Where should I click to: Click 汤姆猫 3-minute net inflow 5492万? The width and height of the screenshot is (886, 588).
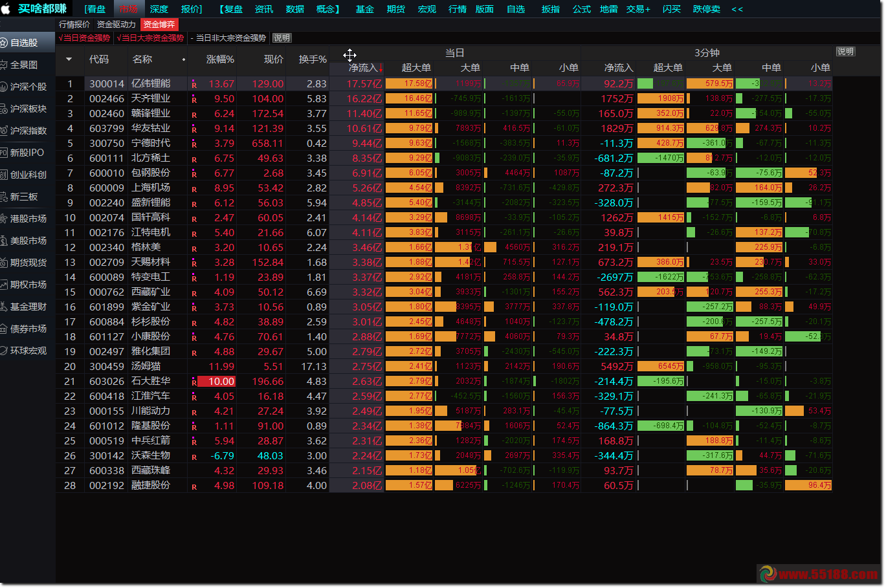point(617,366)
